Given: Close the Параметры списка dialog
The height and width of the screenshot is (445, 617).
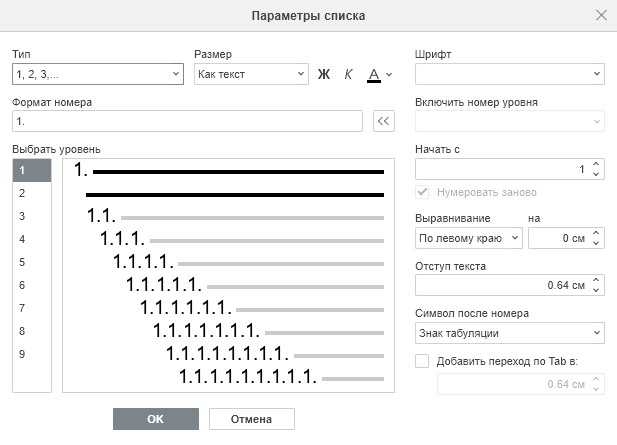Looking at the screenshot, I should [601, 15].
